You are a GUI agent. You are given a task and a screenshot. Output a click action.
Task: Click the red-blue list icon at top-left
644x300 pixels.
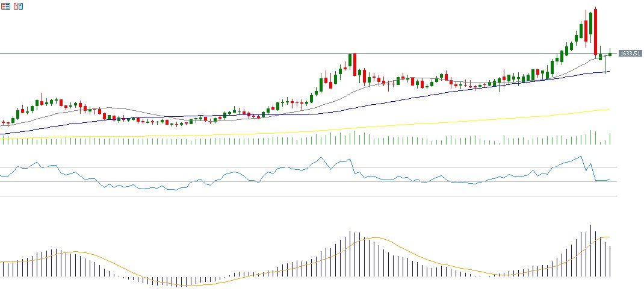click(x=5, y=6)
